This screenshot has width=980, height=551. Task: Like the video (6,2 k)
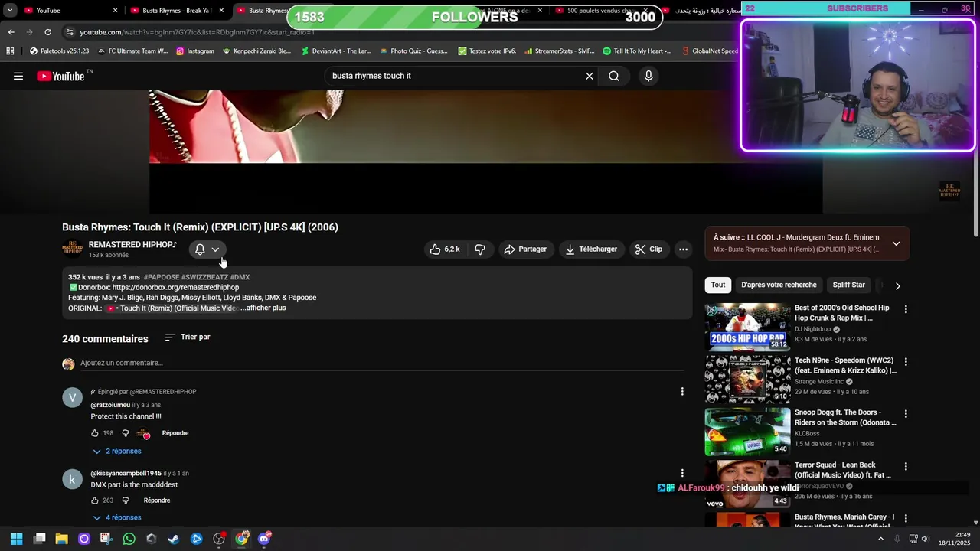(x=445, y=249)
